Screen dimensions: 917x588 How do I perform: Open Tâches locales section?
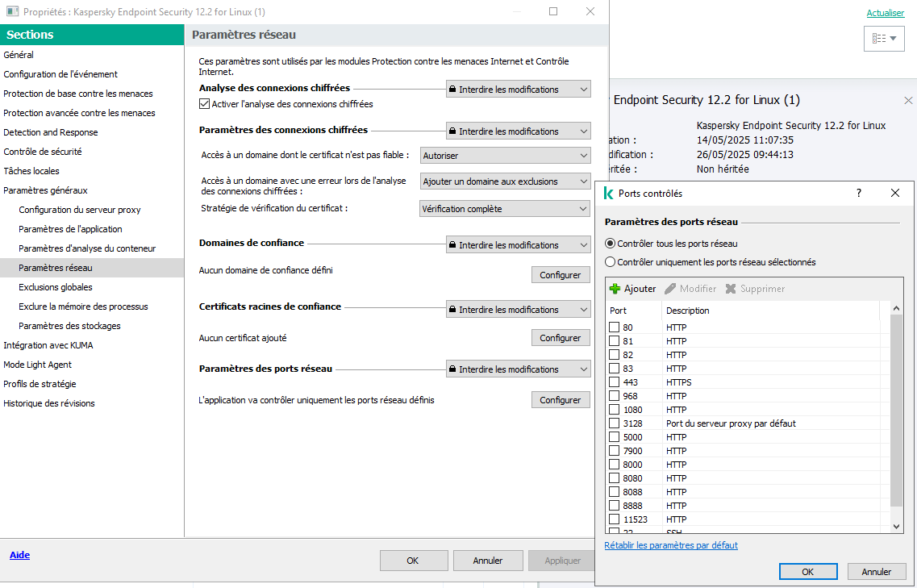[x=31, y=171]
